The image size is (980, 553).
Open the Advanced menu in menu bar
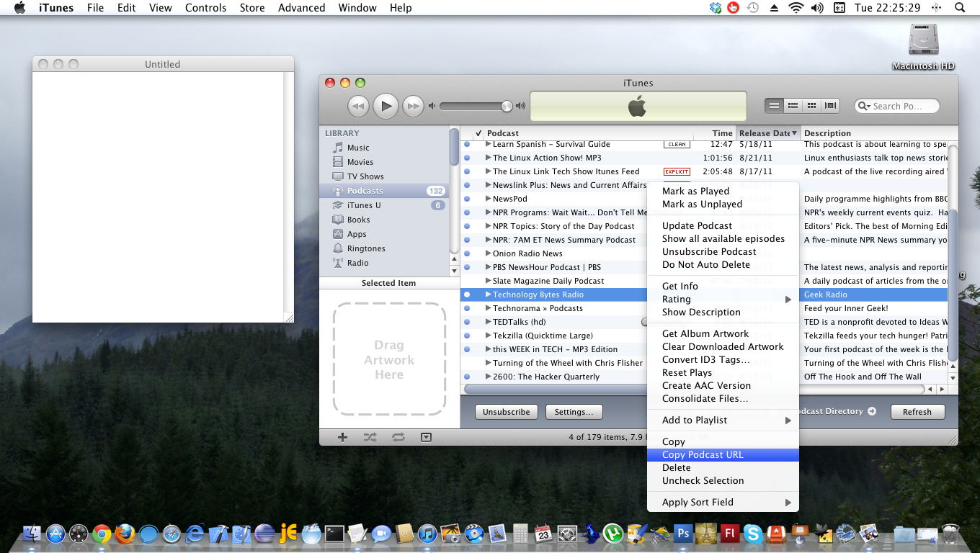click(x=301, y=8)
